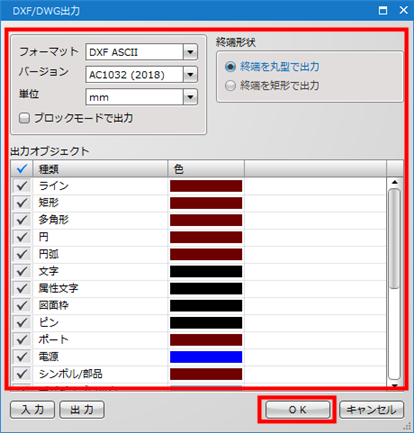This screenshot has height=433, width=414.
Task: Click the OK button
Action: 297,409
